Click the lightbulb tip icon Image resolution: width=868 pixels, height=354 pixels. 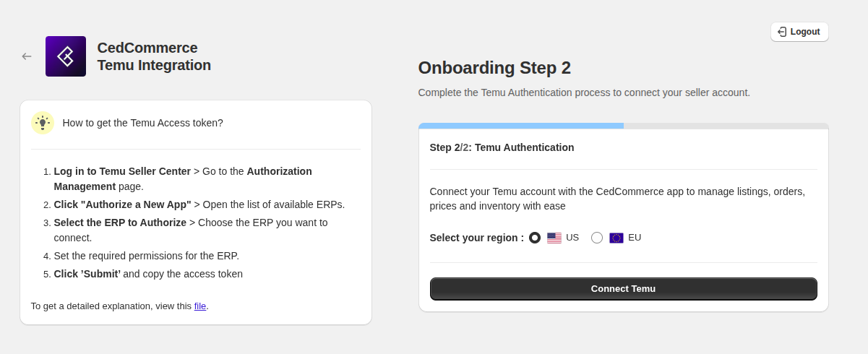point(43,123)
